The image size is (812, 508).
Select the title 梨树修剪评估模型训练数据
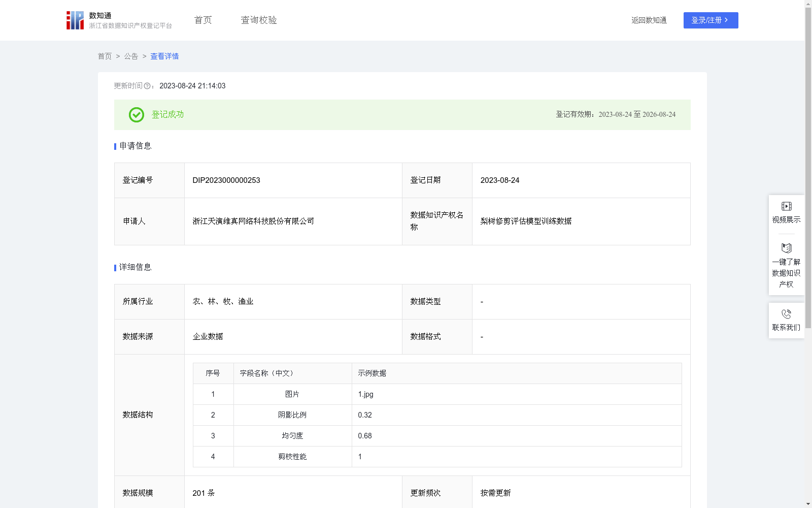pos(526,221)
